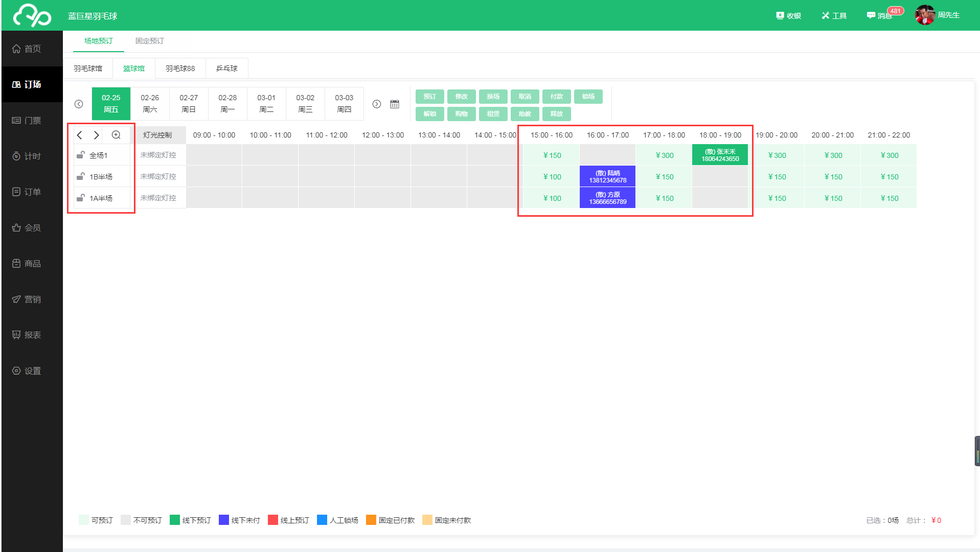This screenshot has height=552, width=980.
Task: Toggle the lock icon for 全场1
Action: 80,155
